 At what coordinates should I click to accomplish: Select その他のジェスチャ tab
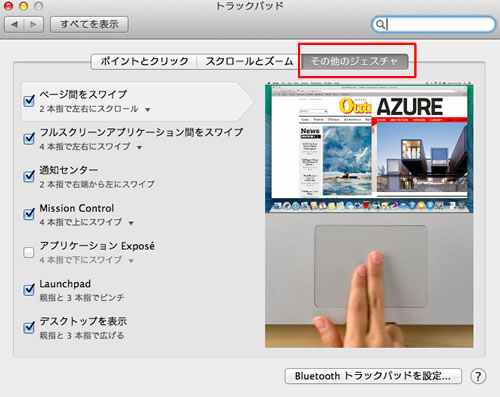click(355, 61)
